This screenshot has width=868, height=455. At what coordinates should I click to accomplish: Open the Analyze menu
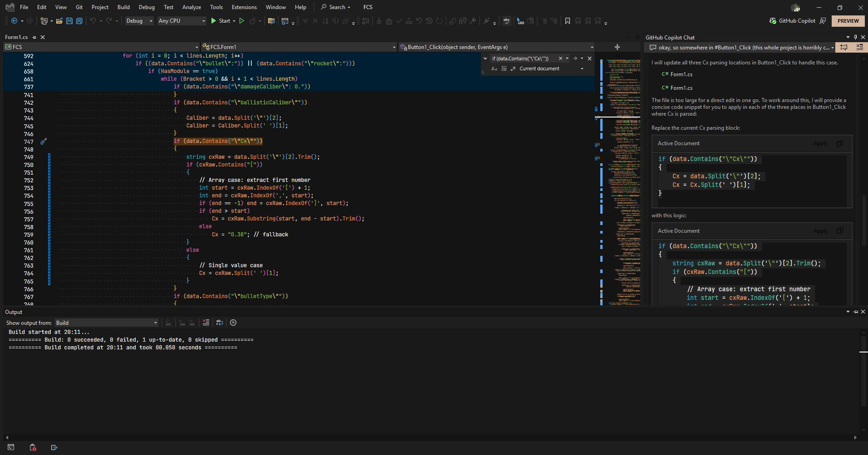pos(191,7)
